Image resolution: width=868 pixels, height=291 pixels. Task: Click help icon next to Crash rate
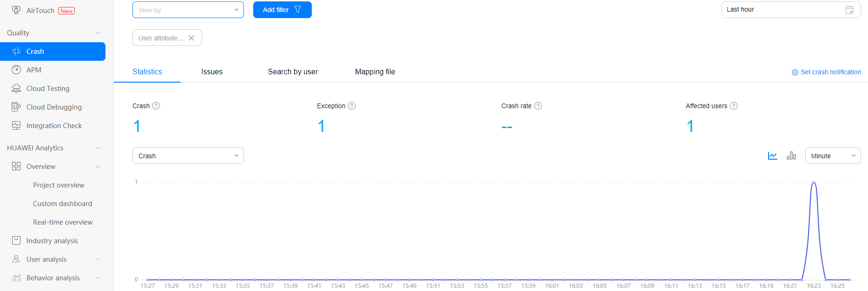pos(538,106)
